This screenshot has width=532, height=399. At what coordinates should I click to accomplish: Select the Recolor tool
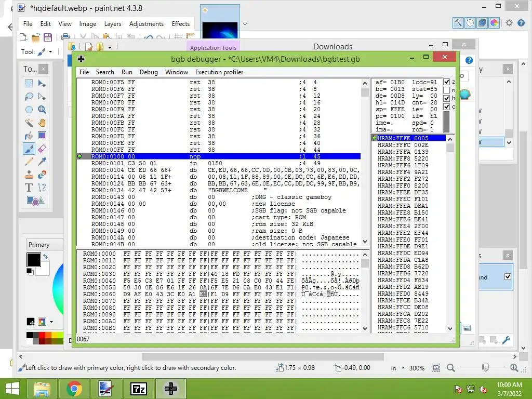pos(42,175)
